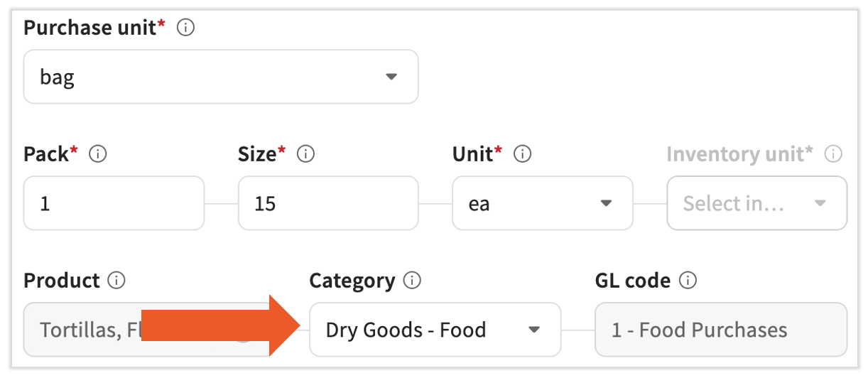Viewport: 868px width, 378px height.
Task: Click the Purchase unit info icon
Action: tap(185, 28)
